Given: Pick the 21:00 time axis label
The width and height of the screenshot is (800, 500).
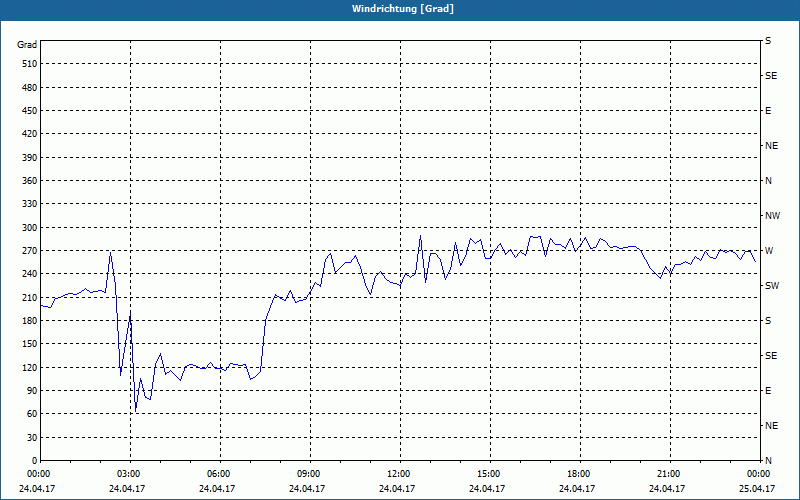Looking at the screenshot, I should click(x=667, y=473).
